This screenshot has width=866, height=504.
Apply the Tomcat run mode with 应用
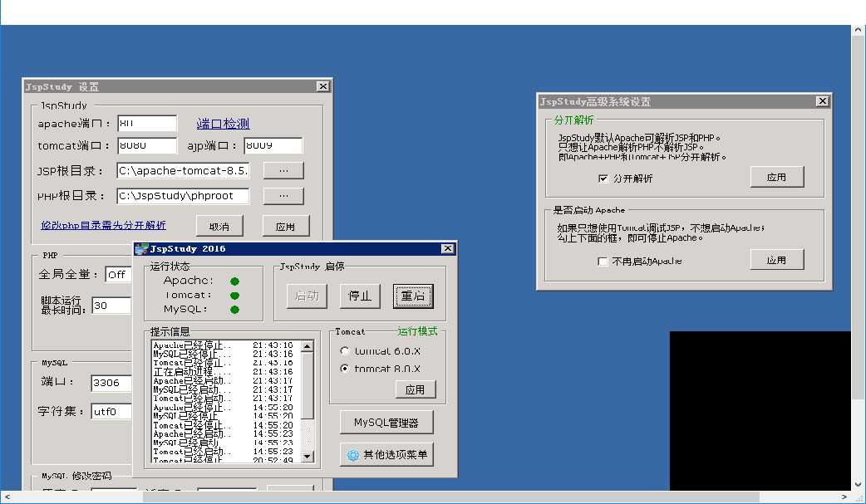(x=416, y=389)
